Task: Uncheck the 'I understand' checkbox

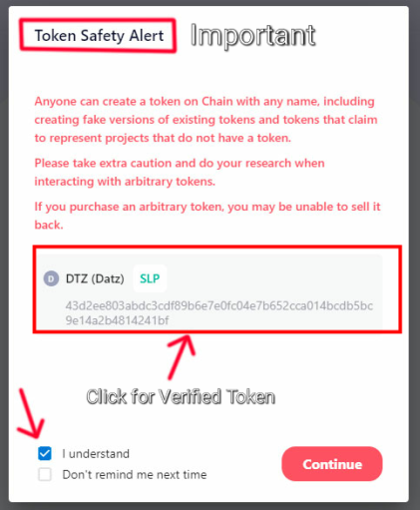Action: (45, 453)
